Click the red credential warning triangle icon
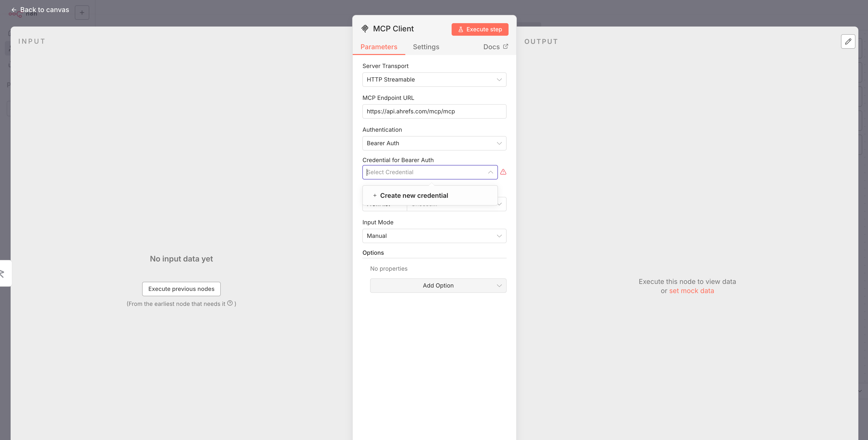The height and width of the screenshot is (440, 868). tap(503, 172)
